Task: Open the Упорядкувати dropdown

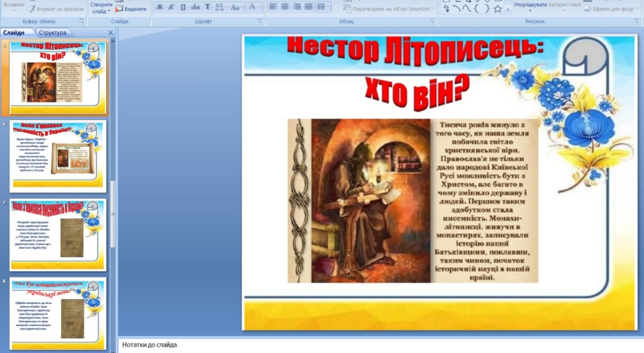Action: point(530,6)
